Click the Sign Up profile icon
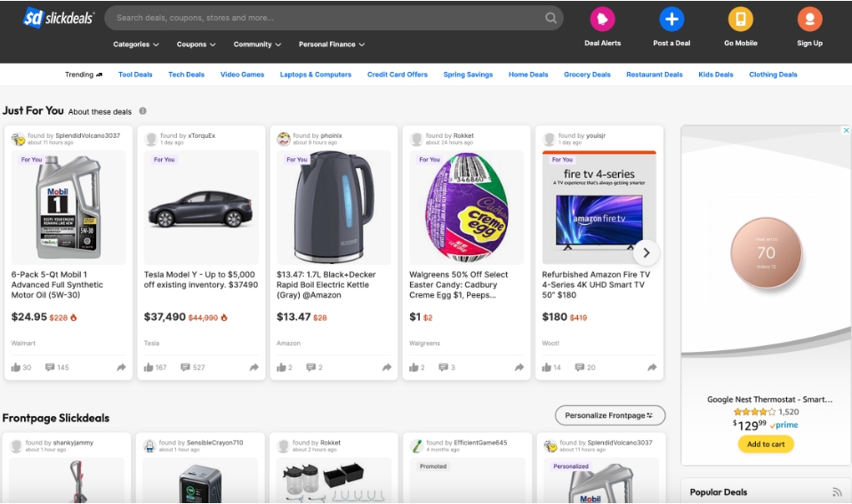 point(809,19)
